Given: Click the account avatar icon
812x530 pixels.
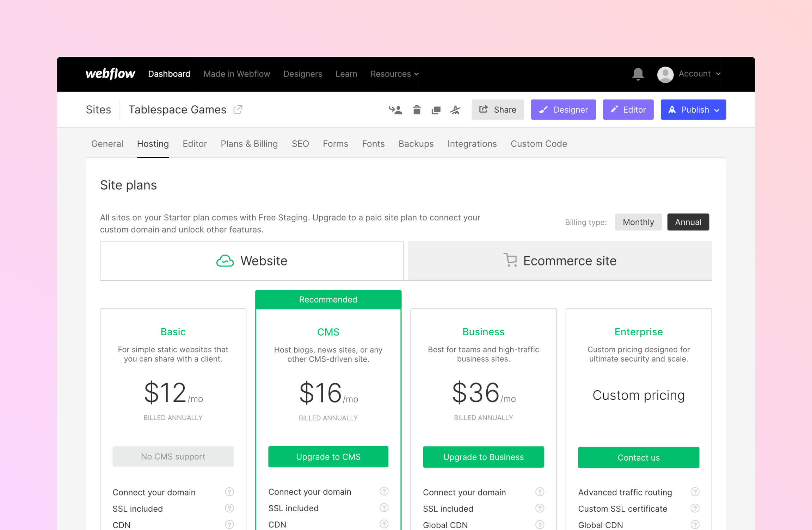Looking at the screenshot, I should tap(665, 74).
